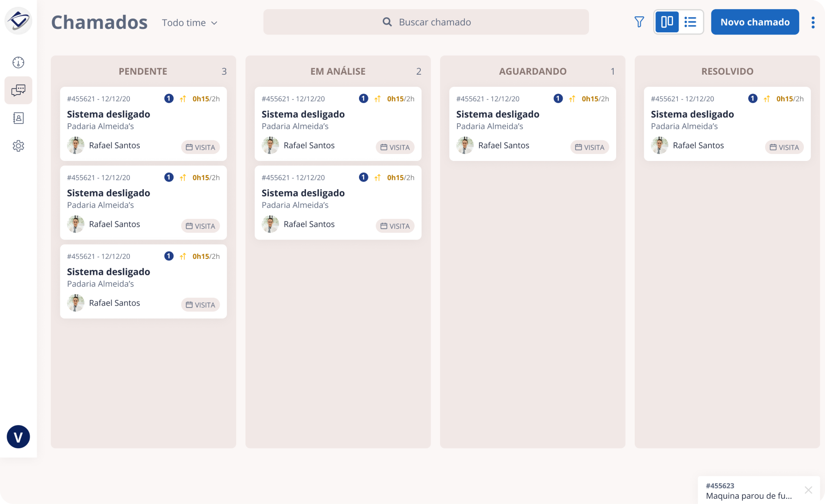Click Rafael Santos avatar on AGUARDANDO card

465,145
